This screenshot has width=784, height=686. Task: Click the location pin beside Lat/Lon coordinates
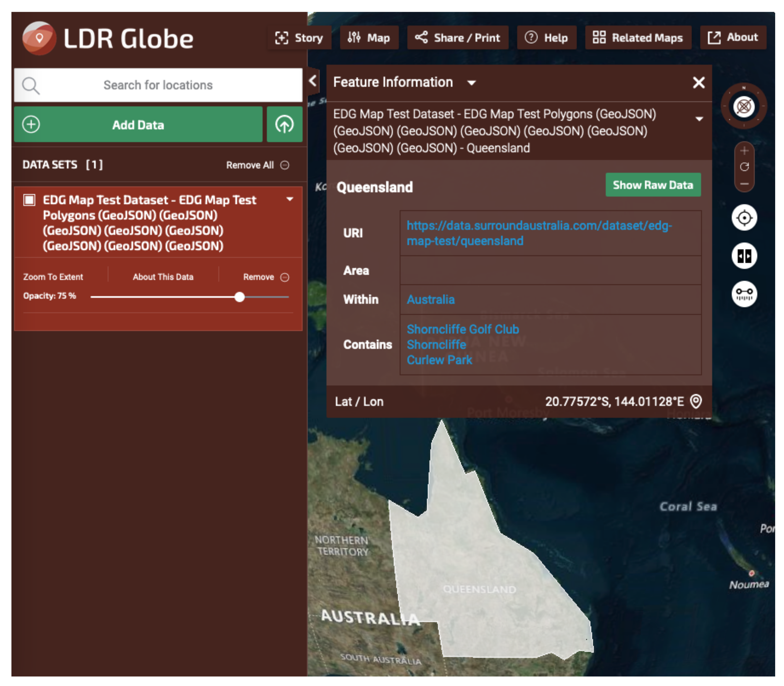[696, 401]
